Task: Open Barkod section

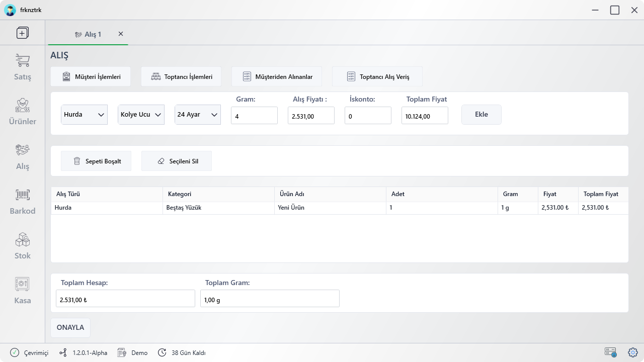Action: [22, 201]
